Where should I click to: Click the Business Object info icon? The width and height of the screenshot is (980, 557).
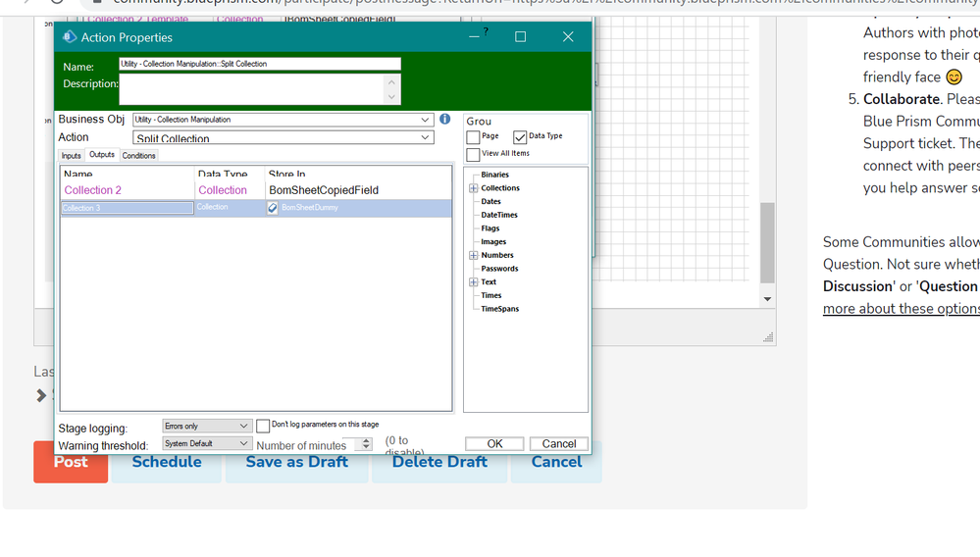pyautogui.click(x=444, y=119)
